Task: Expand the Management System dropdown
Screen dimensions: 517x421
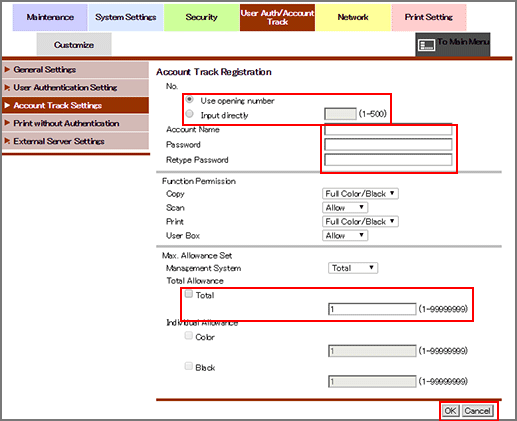Action: (x=353, y=268)
